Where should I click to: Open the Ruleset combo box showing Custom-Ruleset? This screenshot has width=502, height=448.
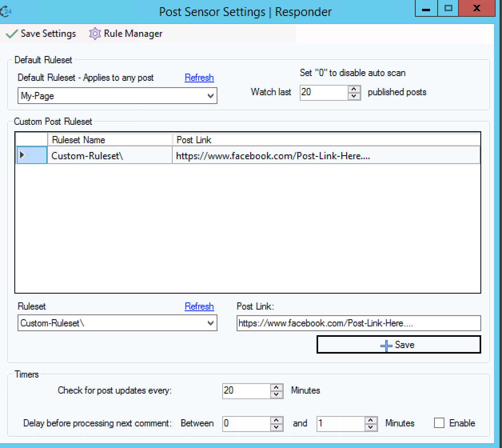211,323
